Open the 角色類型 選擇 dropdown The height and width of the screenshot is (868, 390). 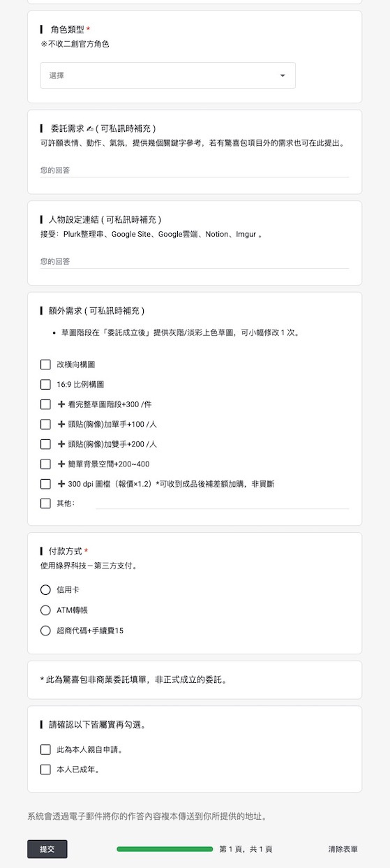pos(167,75)
